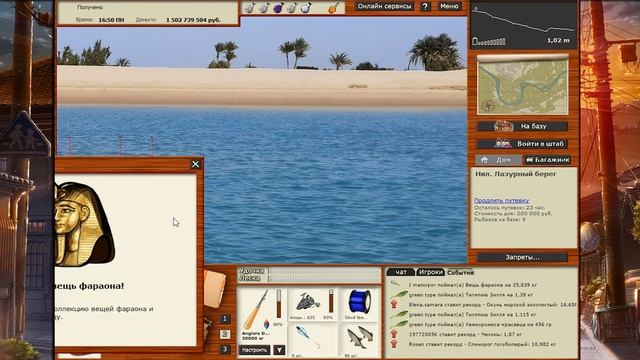
Task: Click the 1 matorpor pharaoh item event
Action: click(472, 285)
